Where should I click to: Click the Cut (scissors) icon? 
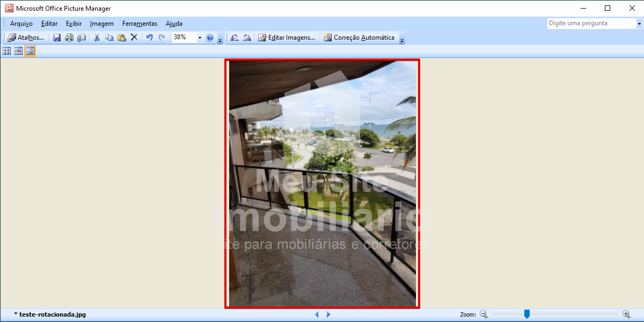[97, 38]
